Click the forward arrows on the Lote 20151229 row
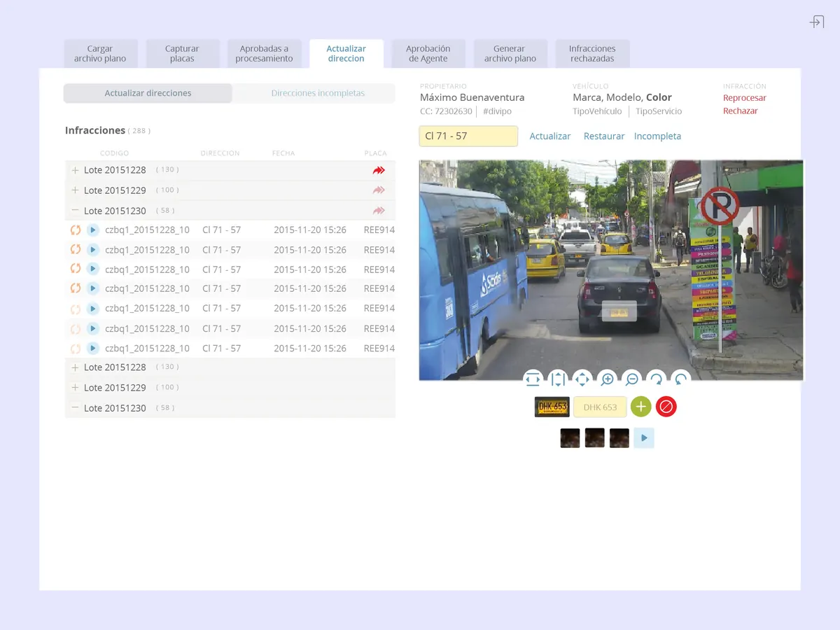The width and height of the screenshot is (840, 630). coord(379,190)
